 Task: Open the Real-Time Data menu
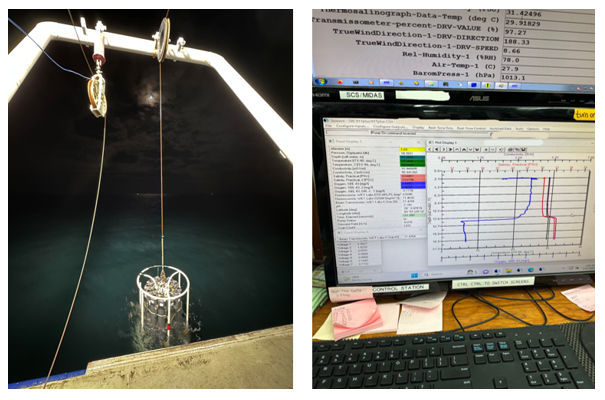coord(441,128)
